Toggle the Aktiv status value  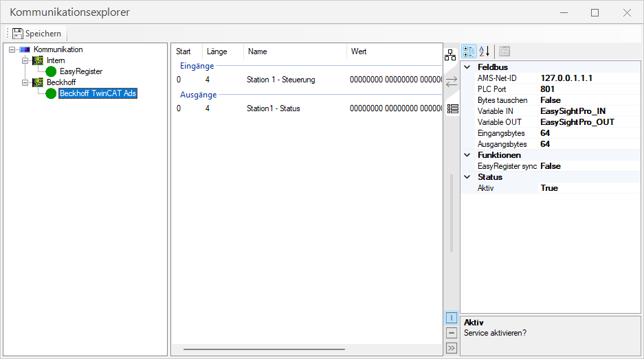pyautogui.click(x=590, y=188)
